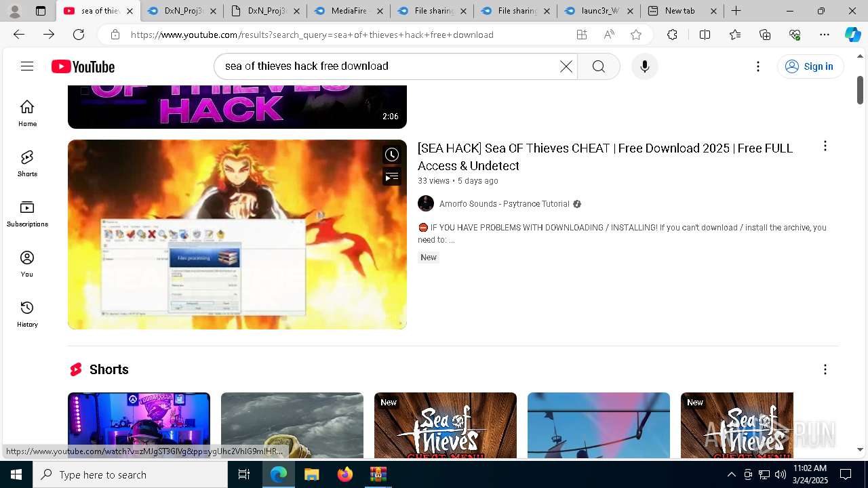Viewport: 868px width, 488px height.
Task: Open Shorts shelf three-dot menu
Action: [825, 369]
